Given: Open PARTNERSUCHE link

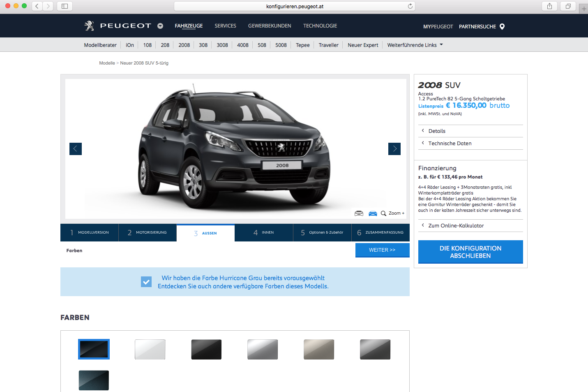Looking at the screenshot, I should coord(477,27).
